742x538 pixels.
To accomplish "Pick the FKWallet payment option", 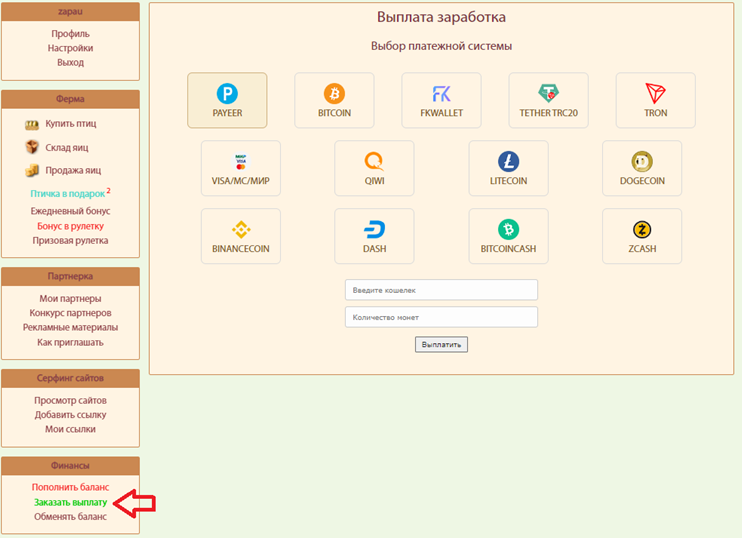I will 442,100.
